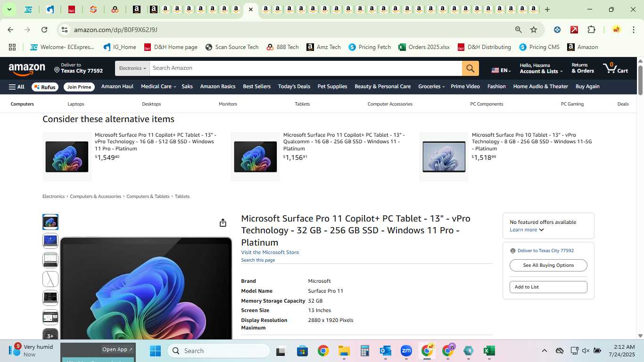Open Rufus assistant button
This screenshot has width=644, height=362.
[x=45, y=87]
